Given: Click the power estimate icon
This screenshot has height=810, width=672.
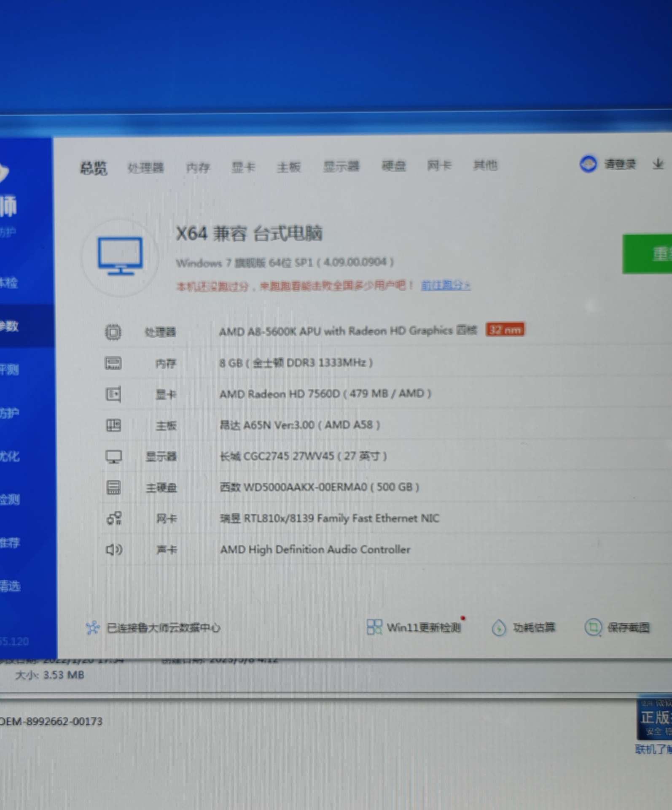Looking at the screenshot, I should tap(499, 628).
